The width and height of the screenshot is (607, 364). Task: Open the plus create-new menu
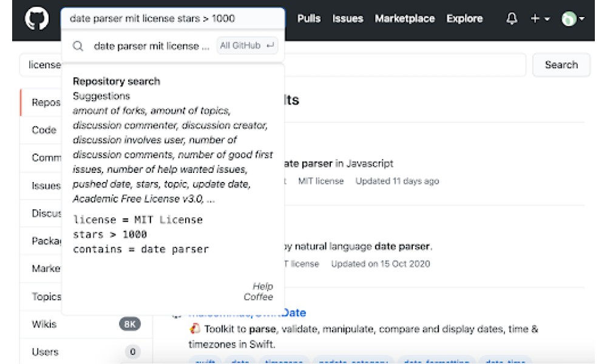tap(540, 18)
